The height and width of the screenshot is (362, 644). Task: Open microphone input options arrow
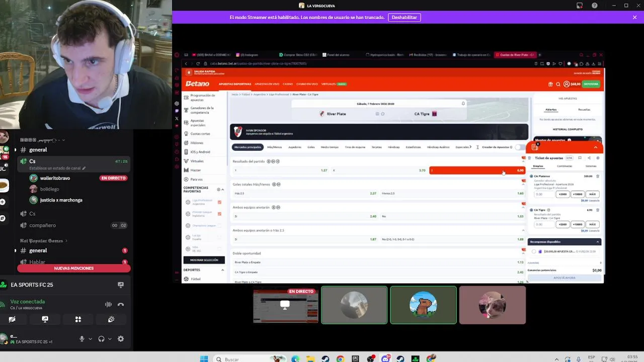pyautogui.click(x=90, y=339)
